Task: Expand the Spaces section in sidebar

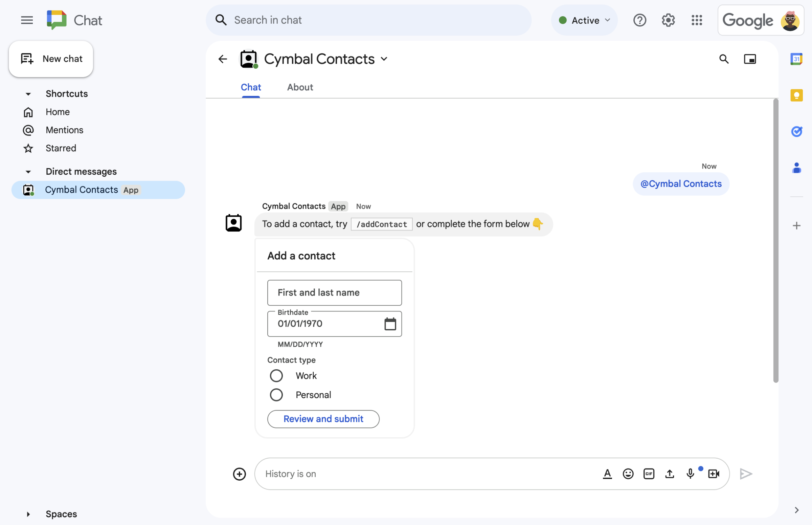Action: (28, 513)
